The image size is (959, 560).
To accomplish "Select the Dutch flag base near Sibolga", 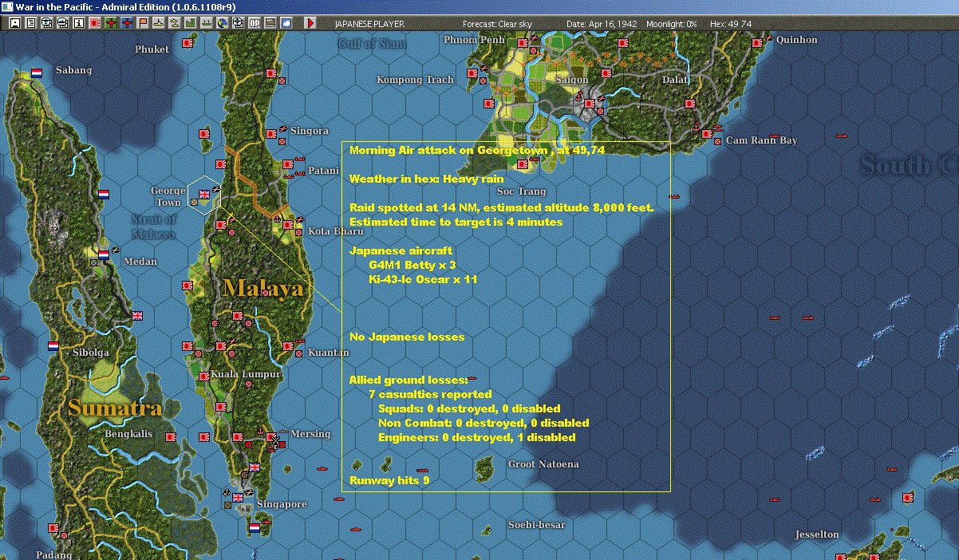I will click(53, 346).
